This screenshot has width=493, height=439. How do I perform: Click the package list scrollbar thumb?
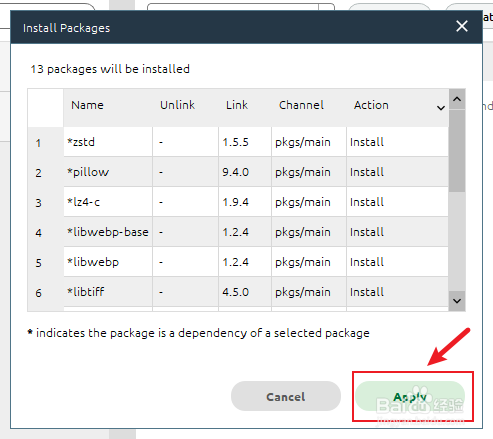pyautogui.click(x=457, y=151)
